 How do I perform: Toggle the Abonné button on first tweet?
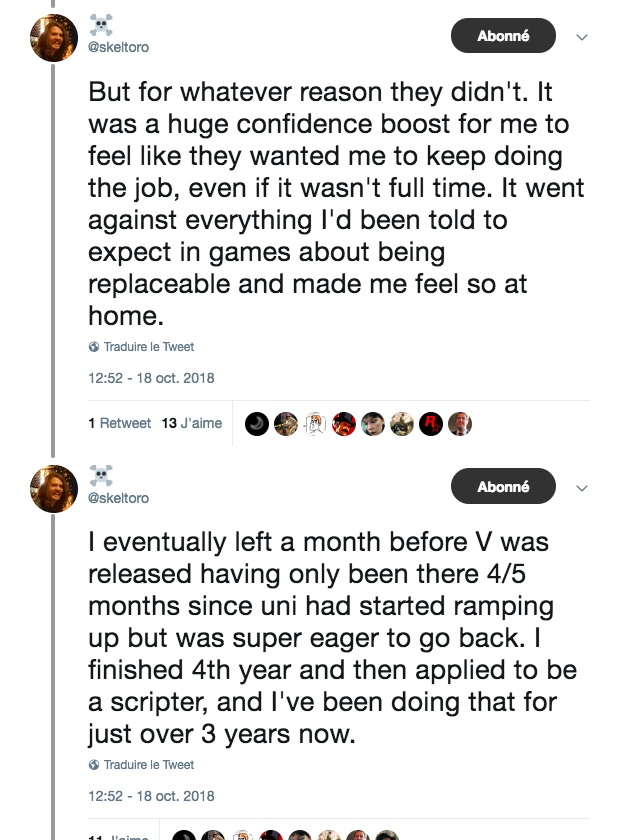point(503,37)
